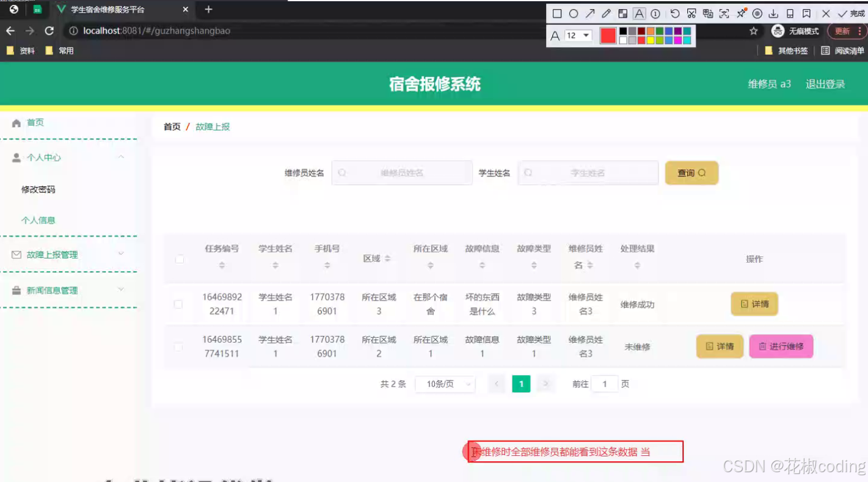The height and width of the screenshot is (482, 868).
Task: Click the next-page arrow in the pagination
Action: pyautogui.click(x=545, y=384)
